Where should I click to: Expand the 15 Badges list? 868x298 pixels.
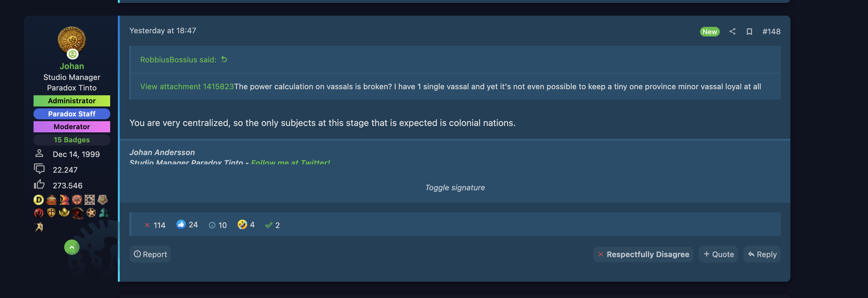pos(72,140)
